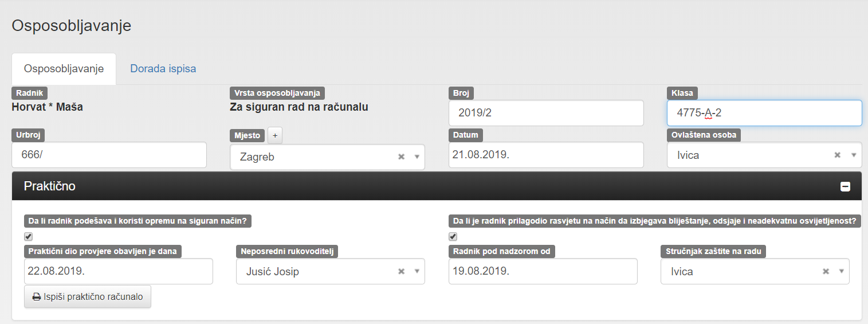The height and width of the screenshot is (324, 868).
Task: Select the Osposobljavanje tab
Action: pyautogui.click(x=64, y=69)
